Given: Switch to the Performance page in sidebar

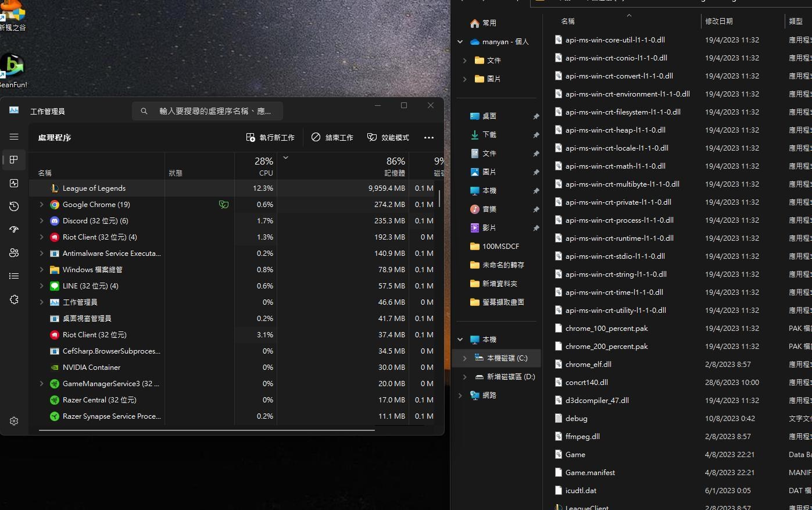Looking at the screenshot, I should coord(14,183).
